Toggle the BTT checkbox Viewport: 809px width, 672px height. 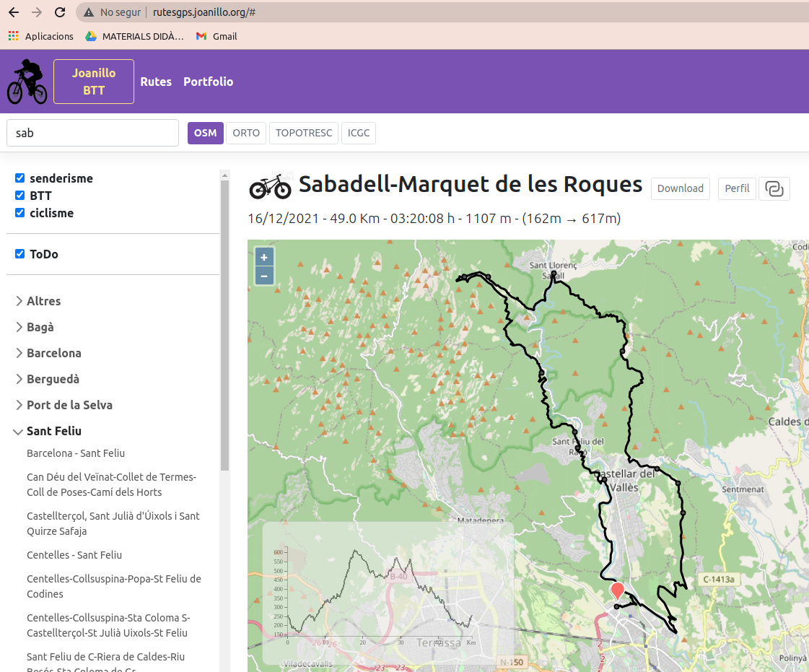[20, 196]
